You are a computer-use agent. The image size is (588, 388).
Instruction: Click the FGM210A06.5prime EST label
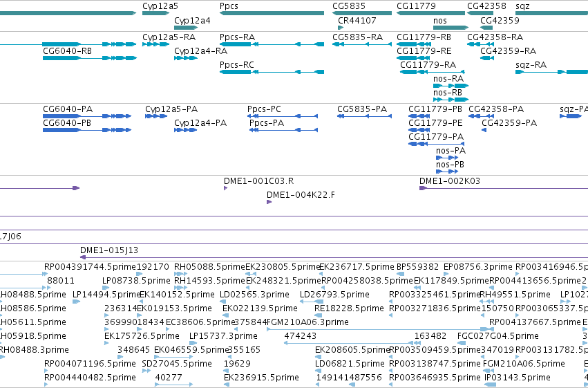pyautogui.click(x=524, y=364)
